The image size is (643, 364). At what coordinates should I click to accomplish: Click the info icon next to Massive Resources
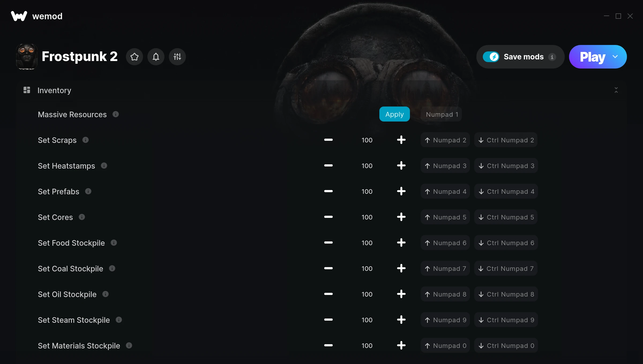pos(116,114)
